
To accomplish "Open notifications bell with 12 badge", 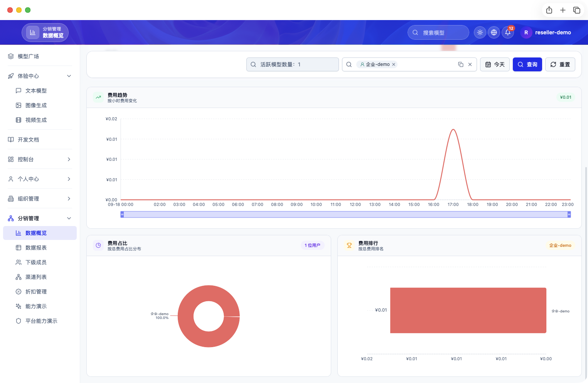I will (x=508, y=32).
